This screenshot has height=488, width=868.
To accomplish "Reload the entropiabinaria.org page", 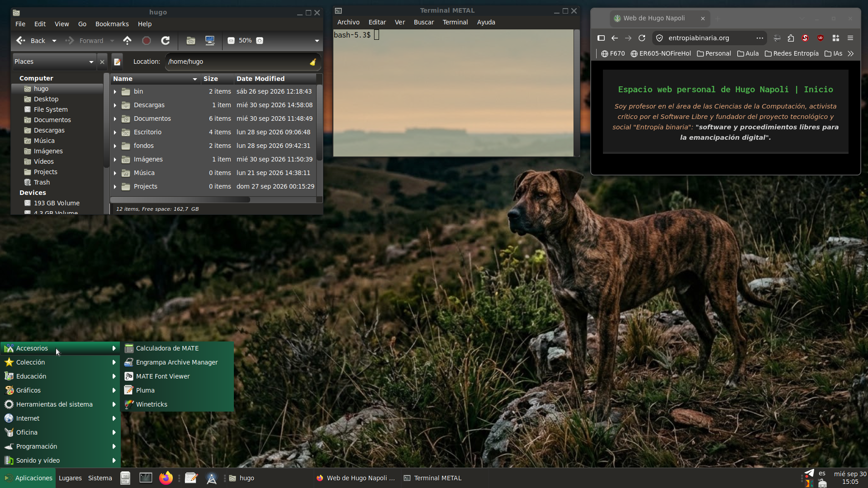I will tap(642, 38).
